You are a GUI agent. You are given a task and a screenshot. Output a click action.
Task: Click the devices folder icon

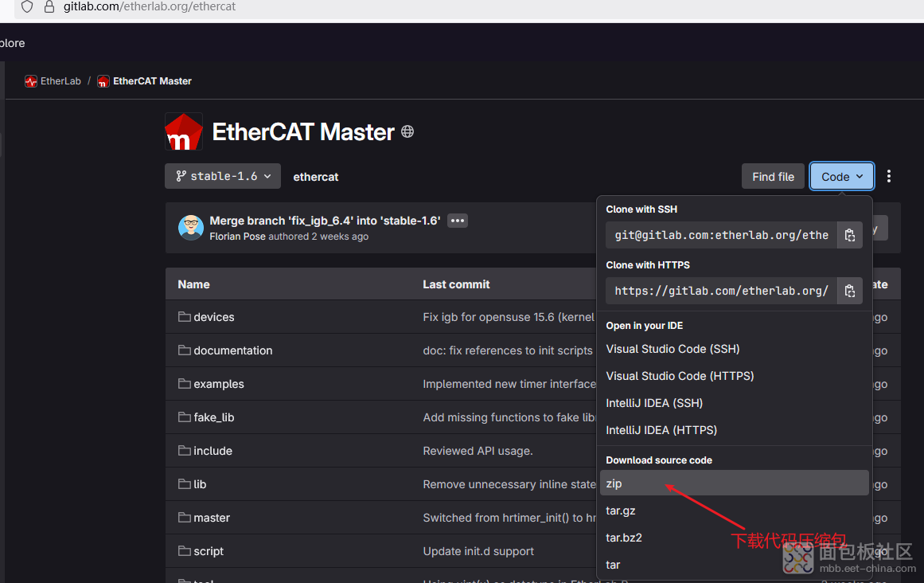pos(185,316)
